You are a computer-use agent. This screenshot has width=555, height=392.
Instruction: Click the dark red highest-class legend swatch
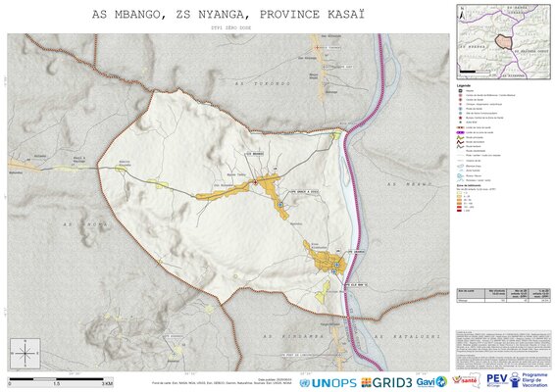click(460, 211)
